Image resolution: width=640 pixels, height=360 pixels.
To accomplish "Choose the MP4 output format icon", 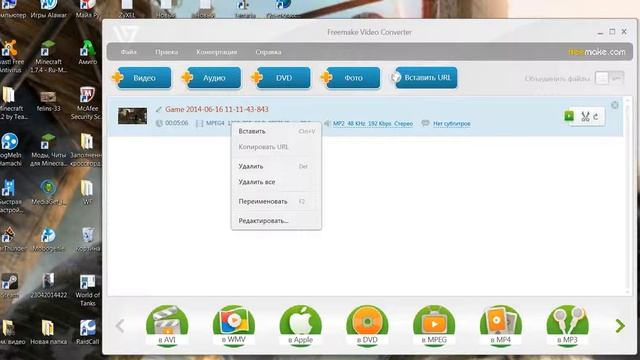I will click(x=501, y=326).
